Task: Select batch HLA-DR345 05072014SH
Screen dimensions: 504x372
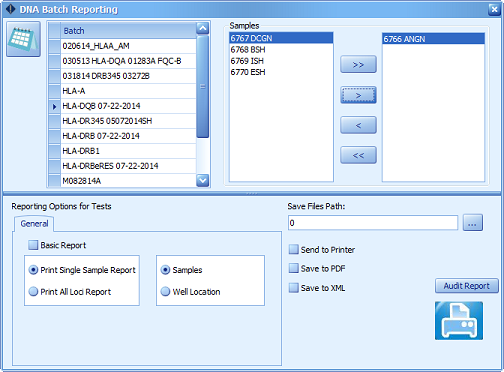Action: click(128, 121)
